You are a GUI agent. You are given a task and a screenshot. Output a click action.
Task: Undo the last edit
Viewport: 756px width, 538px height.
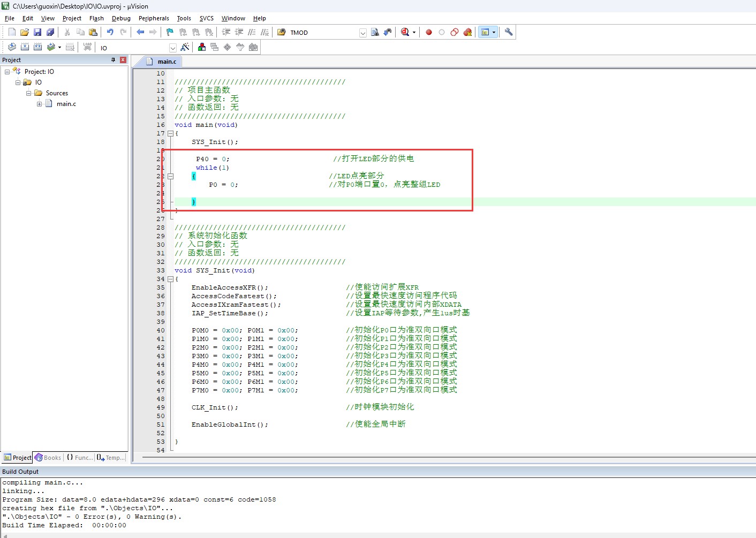[110, 32]
